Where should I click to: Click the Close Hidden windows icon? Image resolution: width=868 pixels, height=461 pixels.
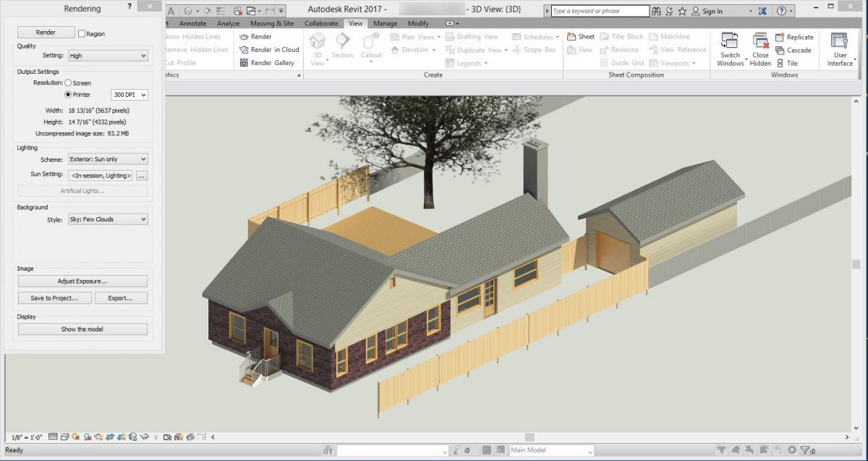tap(760, 42)
